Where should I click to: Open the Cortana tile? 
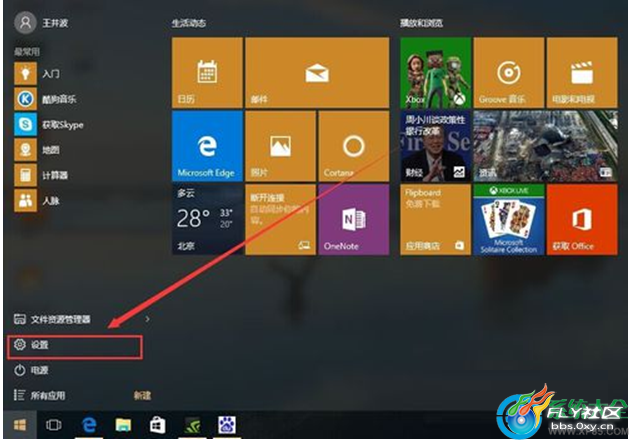tap(354, 146)
